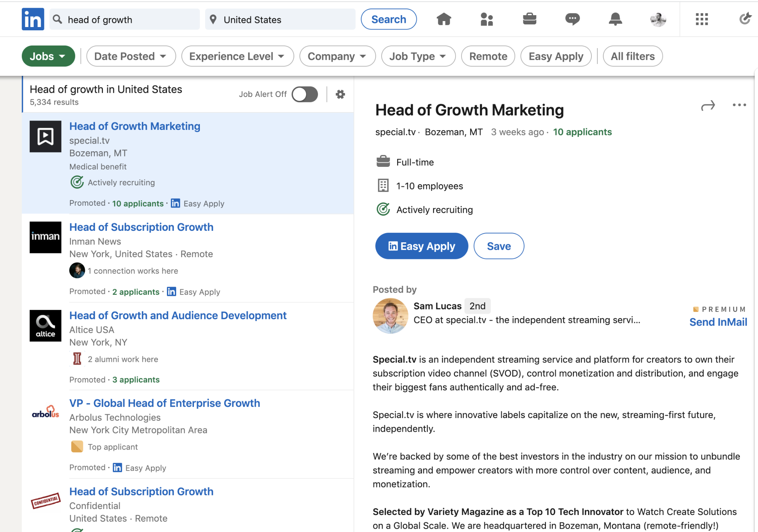The width and height of the screenshot is (758, 532).
Task: Click Sam Lucas profile photo
Action: (390, 316)
